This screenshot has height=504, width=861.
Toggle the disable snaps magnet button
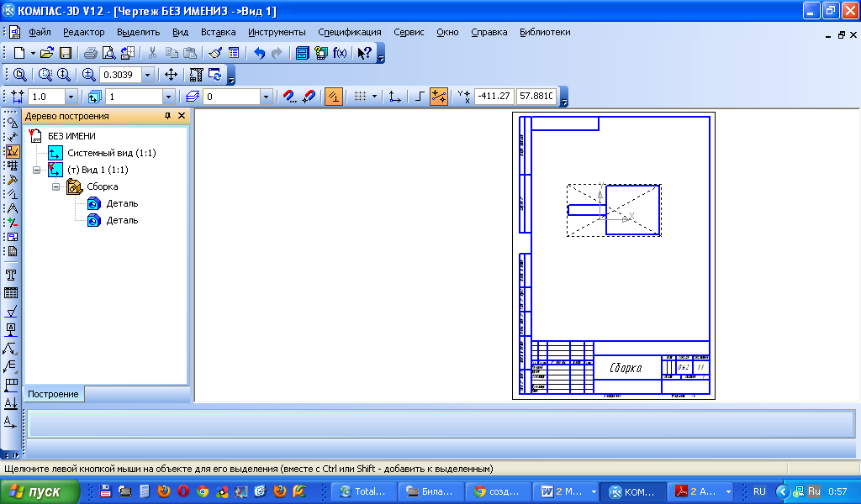pos(309,97)
